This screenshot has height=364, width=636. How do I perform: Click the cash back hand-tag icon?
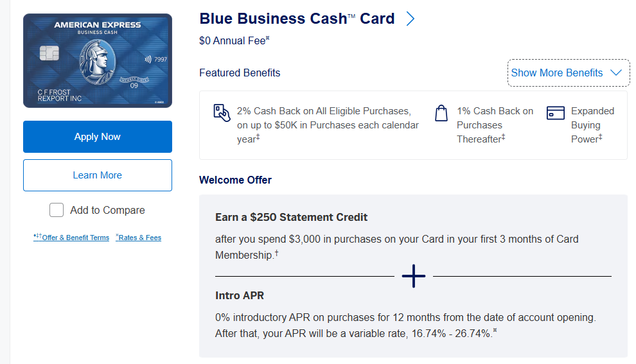click(x=222, y=112)
